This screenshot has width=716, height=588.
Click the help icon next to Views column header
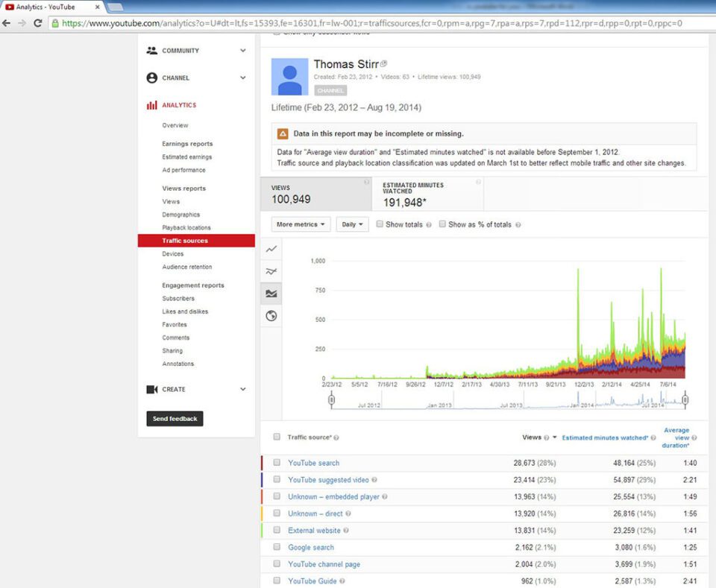click(546, 438)
